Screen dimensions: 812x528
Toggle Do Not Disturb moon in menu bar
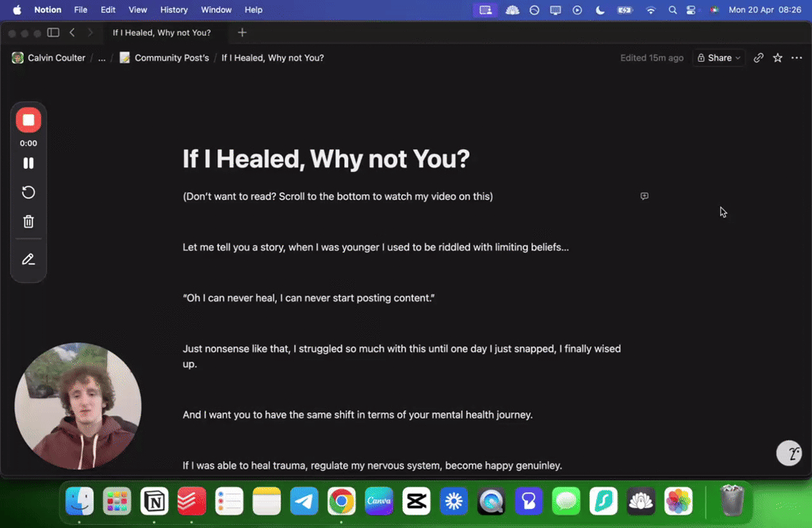[x=599, y=10]
